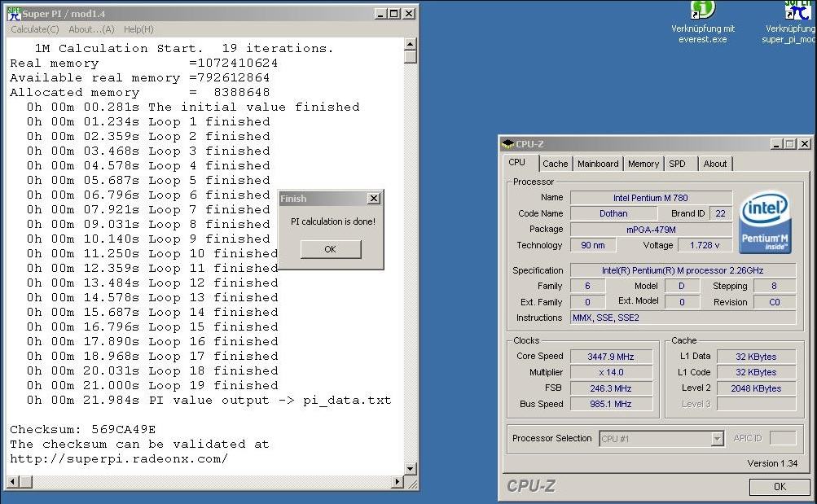Close the Finish dialog with X
This screenshot has width=817, height=504.
click(374, 199)
